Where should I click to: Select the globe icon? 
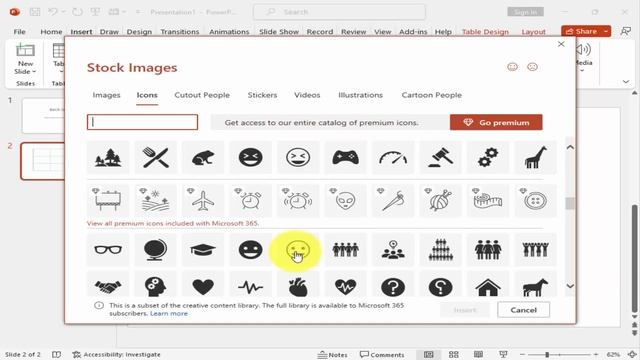[156, 249]
